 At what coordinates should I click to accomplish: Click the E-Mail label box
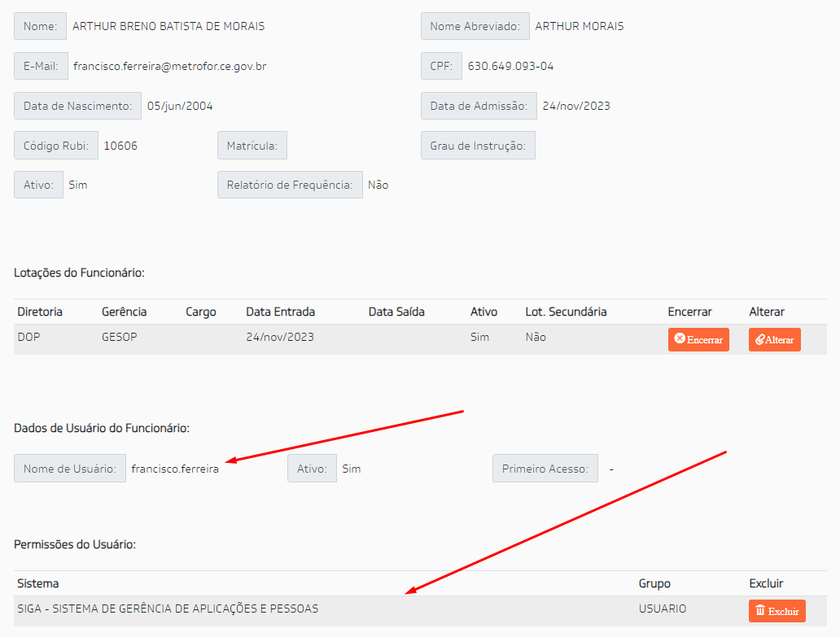pos(41,66)
